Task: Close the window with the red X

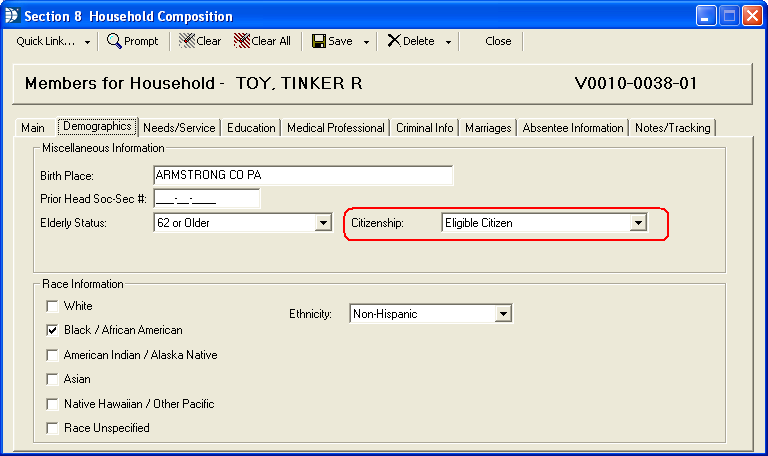Action: (x=752, y=16)
